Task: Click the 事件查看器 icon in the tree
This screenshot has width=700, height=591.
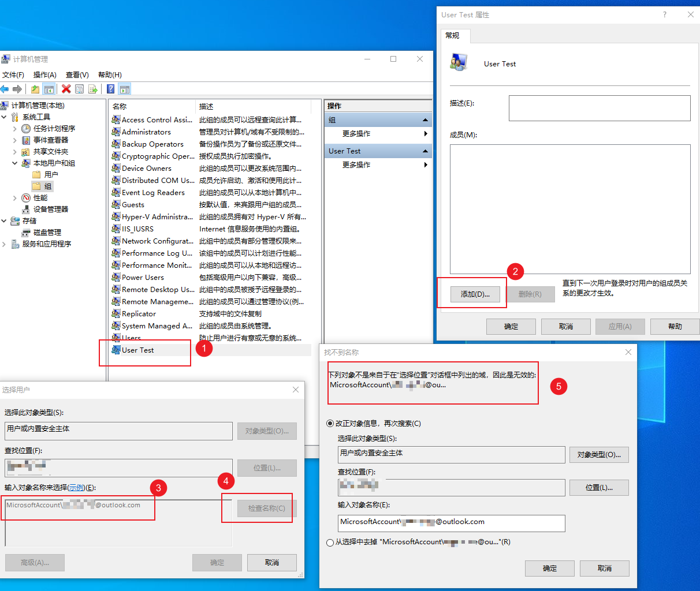Action: pyautogui.click(x=26, y=140)
